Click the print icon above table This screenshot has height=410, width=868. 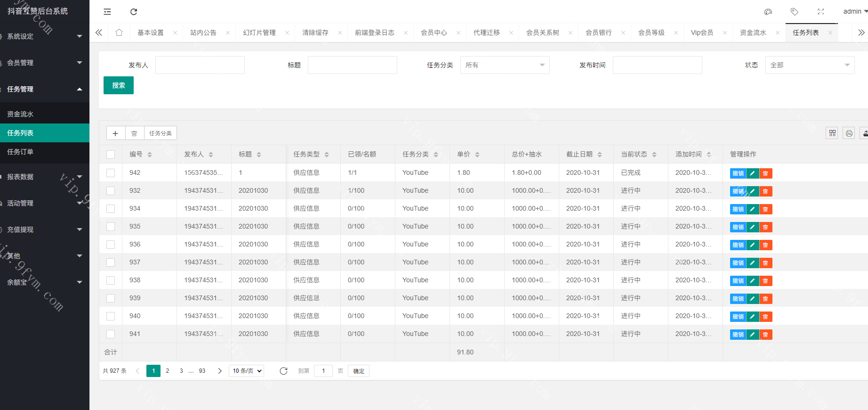849,133
